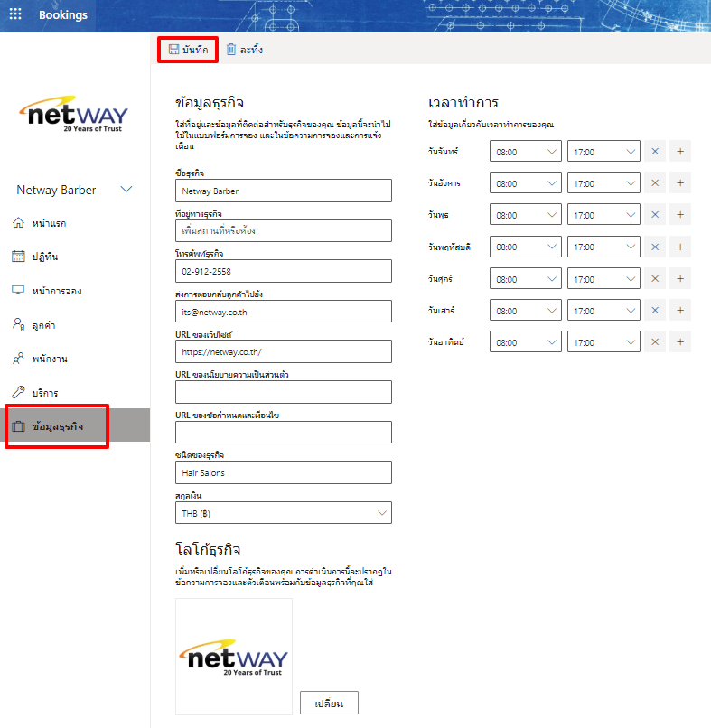Screen dimensions: 711x728
Task: Add Tuesday time slot with plus icon
Action: (680, 184)
